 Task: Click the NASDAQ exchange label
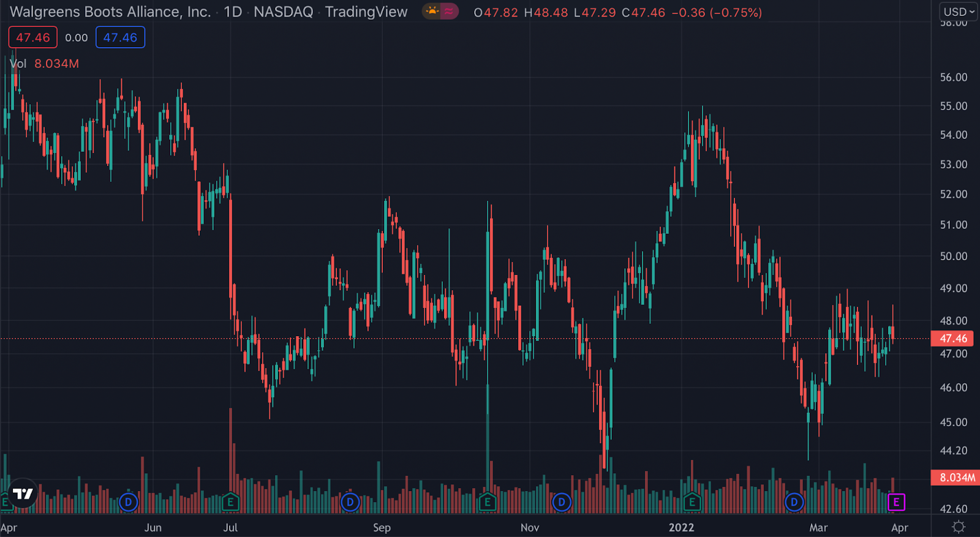[x=284, y=12]
